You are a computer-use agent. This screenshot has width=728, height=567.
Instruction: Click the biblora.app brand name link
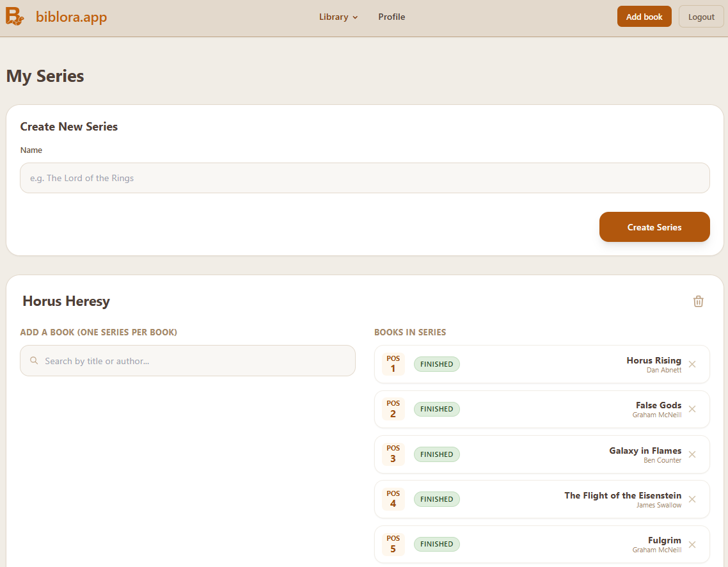(x=71, y=17)
